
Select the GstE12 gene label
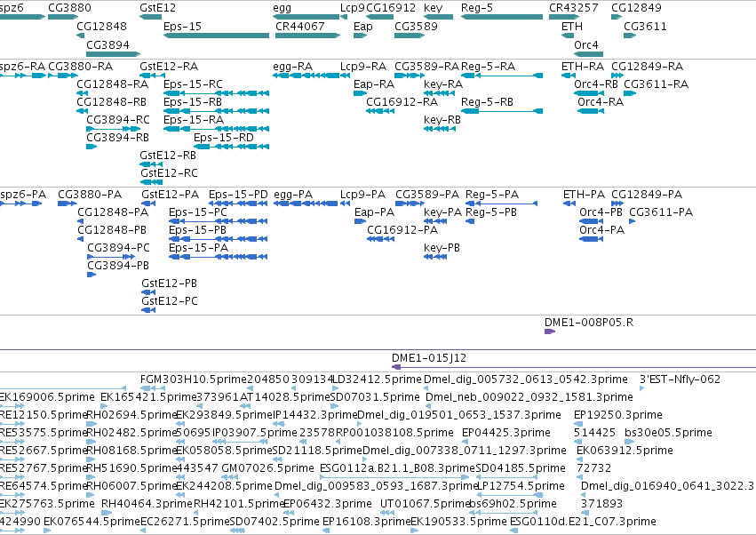(157, 8)
